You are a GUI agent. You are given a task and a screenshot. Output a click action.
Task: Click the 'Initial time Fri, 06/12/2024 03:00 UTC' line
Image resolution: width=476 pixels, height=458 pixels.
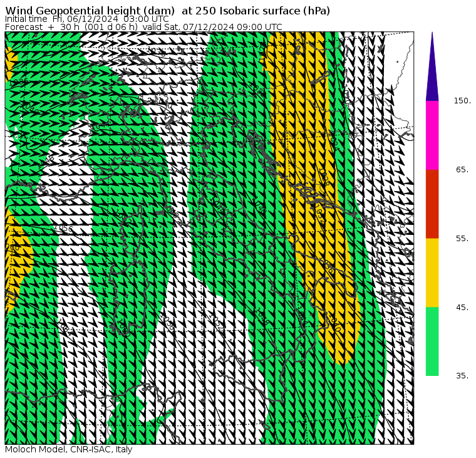[87, 19]
